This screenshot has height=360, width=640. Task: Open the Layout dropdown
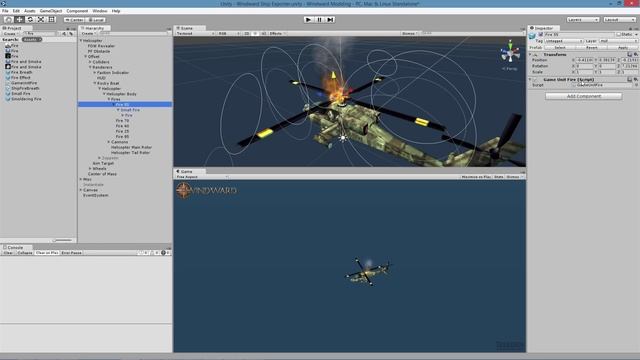[619, 20]
